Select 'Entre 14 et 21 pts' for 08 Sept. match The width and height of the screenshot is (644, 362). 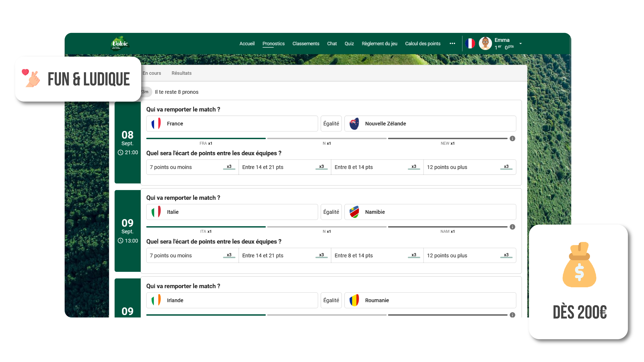click(285, 167)
